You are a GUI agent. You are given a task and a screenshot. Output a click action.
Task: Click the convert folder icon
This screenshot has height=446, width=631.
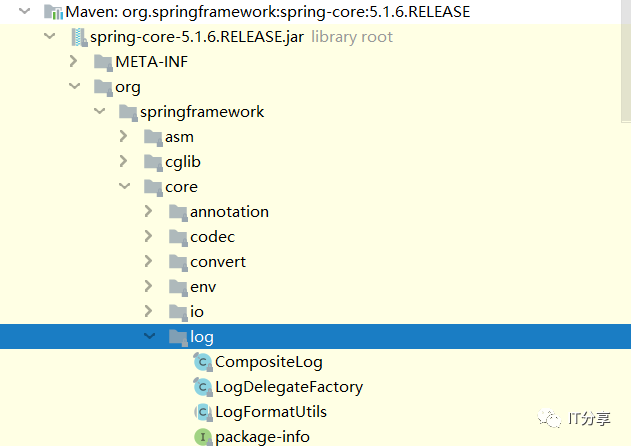coord(178,262)
